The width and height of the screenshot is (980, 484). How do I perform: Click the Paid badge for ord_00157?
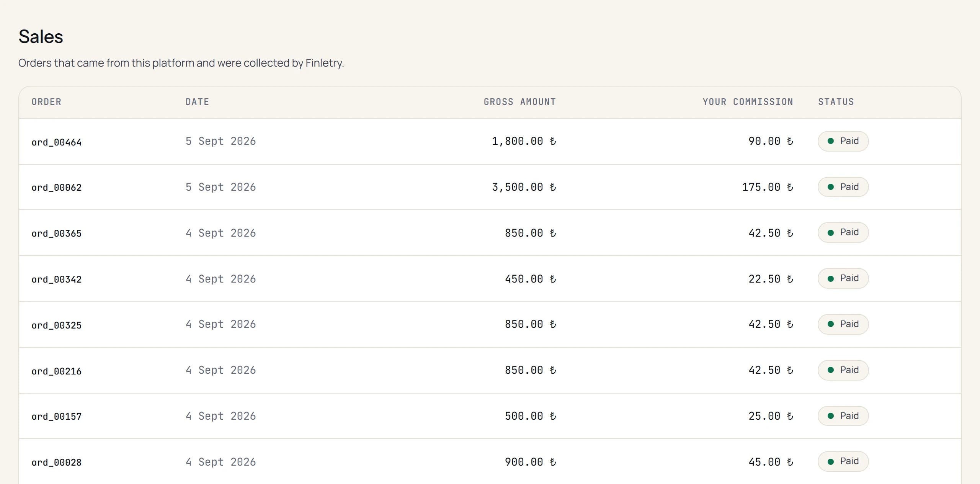[x=843, y=416]
